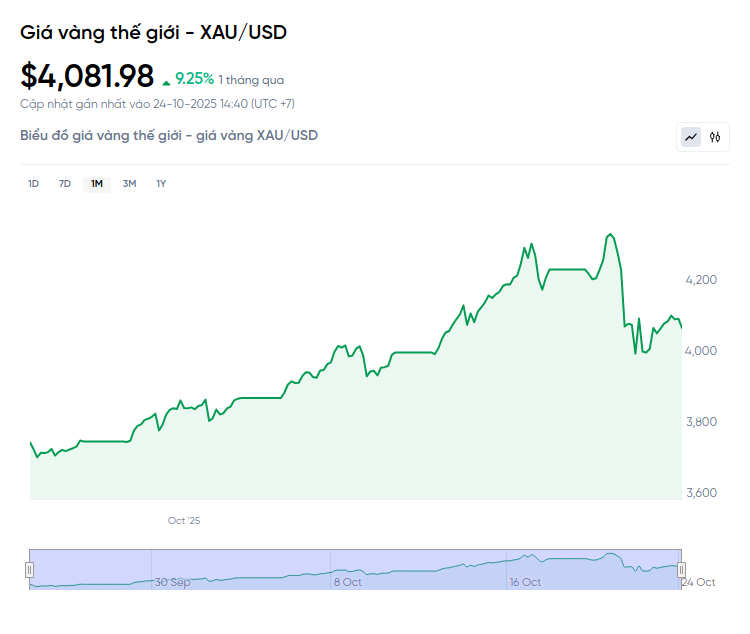Click the "Giá vàng thế giới - XAU/USD" heading

click(153, 32)
